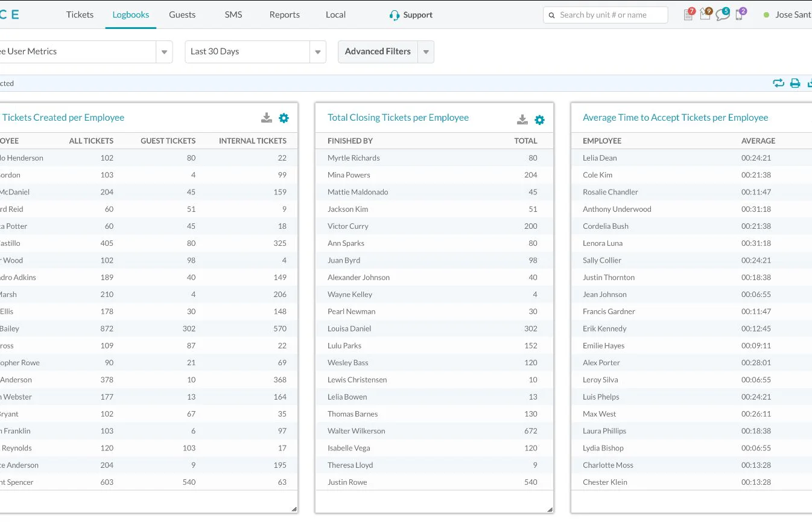Click the green online status dot
This screenshot has height=524, width=812.
click(x=766, y=15)
